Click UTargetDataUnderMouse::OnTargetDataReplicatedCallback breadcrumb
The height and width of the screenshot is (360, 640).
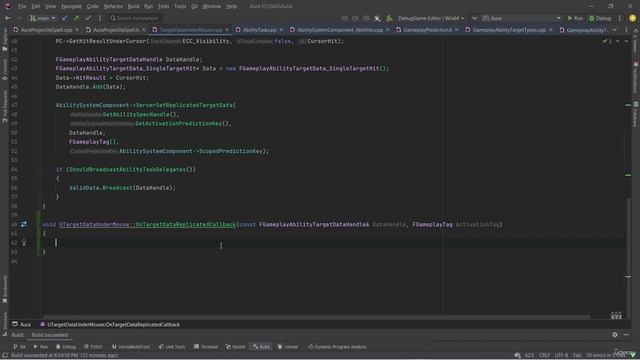110,324
